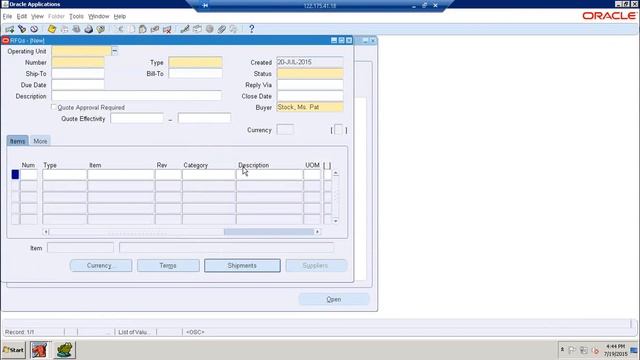Viewport: 640px width, 360px height.
Task: Click the Translations globe toolbar icon
Action: [x=209, y=29]
